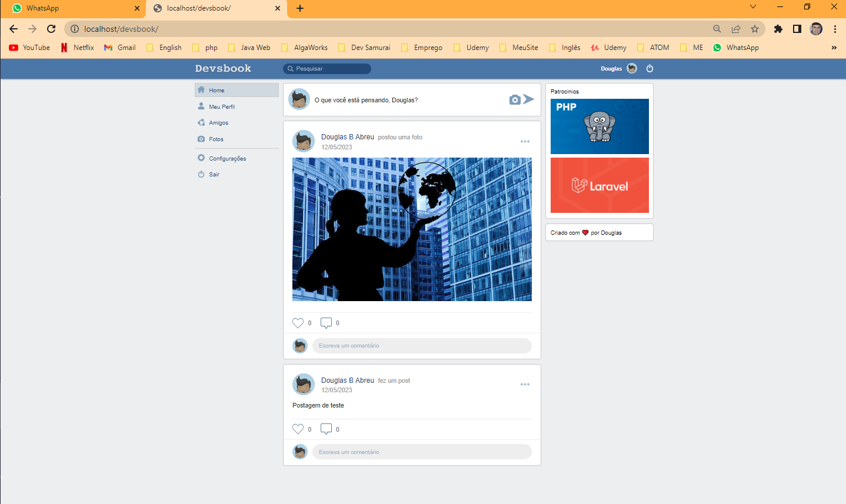This screenshot has width=846, height=504.
Task: Open three-dots menu on photo post
Action: pyautogui.click(x=525, y=141)
